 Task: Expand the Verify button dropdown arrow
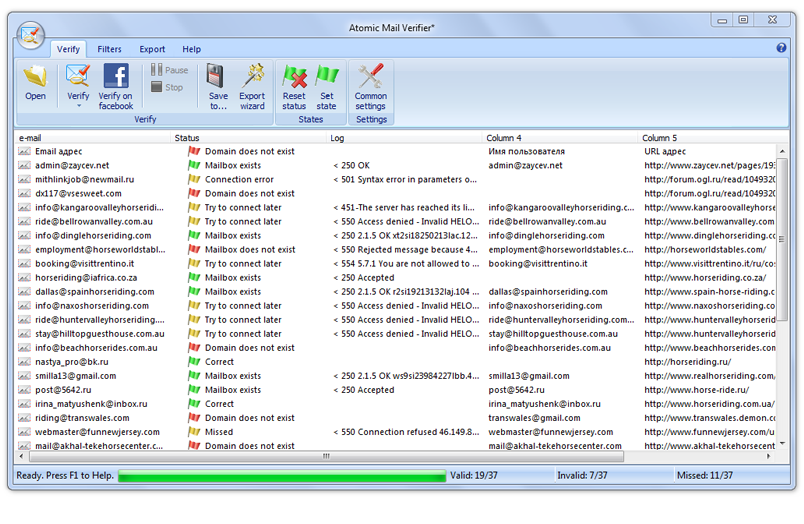coord(79,106)
